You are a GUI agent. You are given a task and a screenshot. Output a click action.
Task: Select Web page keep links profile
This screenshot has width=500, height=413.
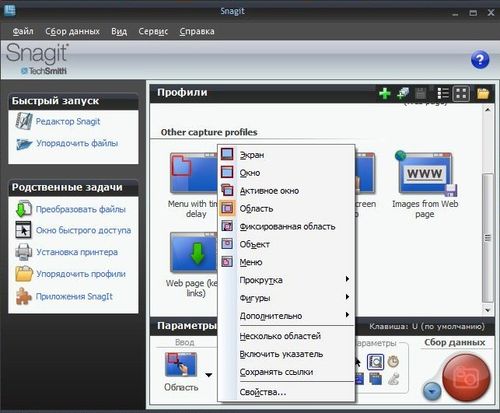tap(193, 264)
